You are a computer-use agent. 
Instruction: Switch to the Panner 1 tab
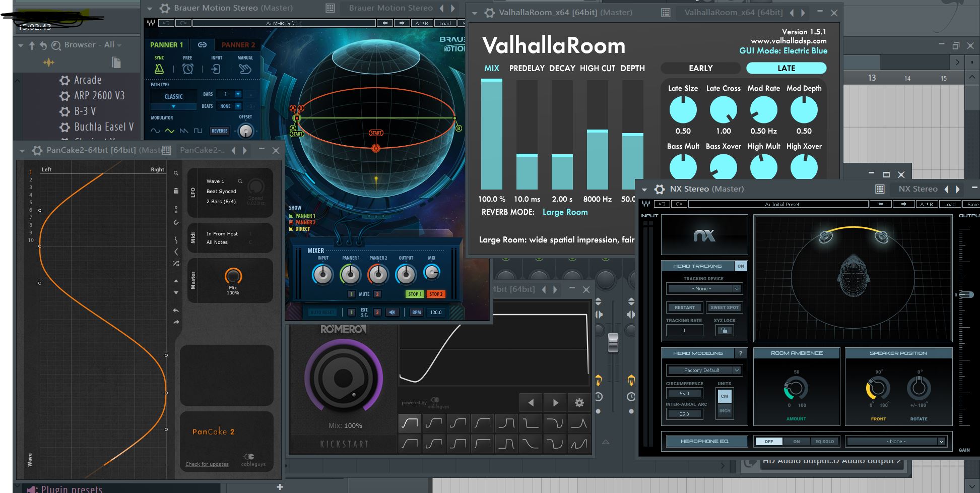pyautogui.click(x=167, y=45)
